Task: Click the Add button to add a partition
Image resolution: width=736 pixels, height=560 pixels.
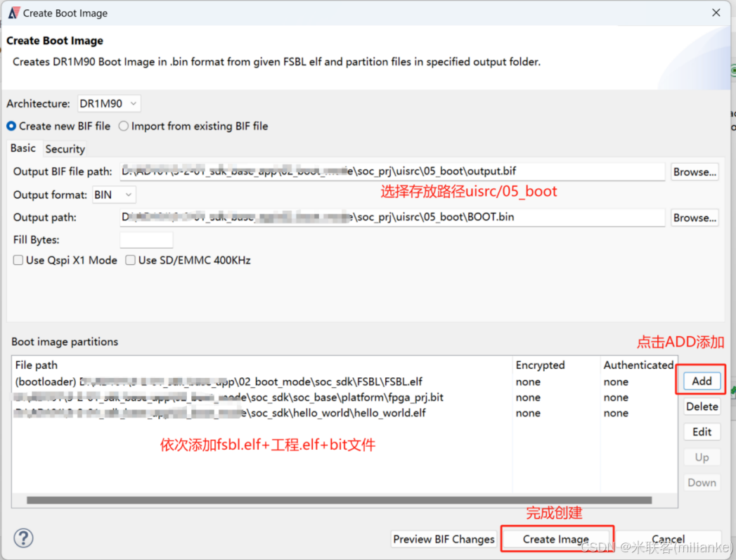Action: (701, 380)
